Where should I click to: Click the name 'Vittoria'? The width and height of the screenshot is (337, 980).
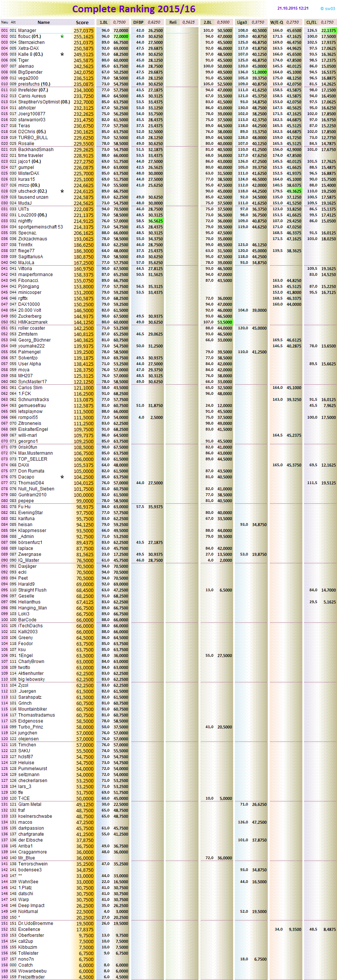coord(25,269)
